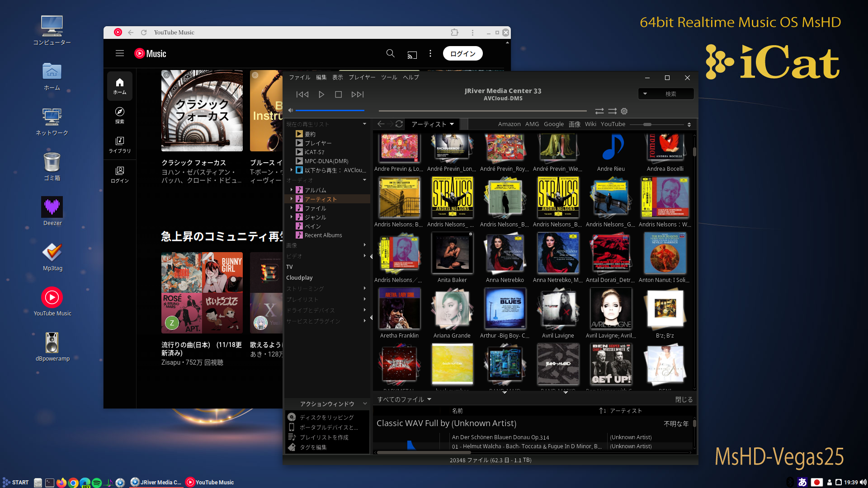Toggle shuffle mode in JRiver
Screen dimensions: 868x488
(612, 111)
